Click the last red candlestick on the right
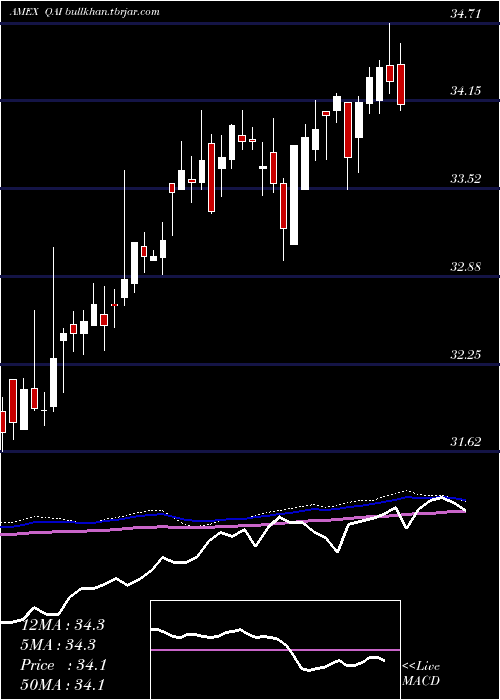 click(401, 84)
